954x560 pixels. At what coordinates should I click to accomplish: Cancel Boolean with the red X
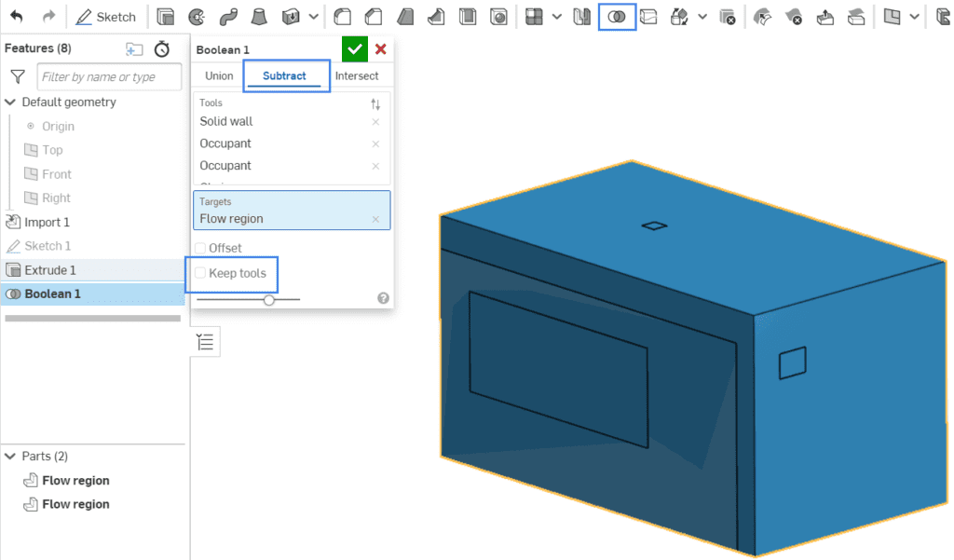(x=381, y=48)
